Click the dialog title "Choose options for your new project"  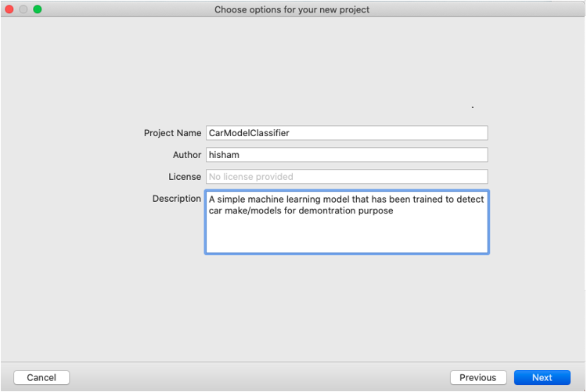292,10
